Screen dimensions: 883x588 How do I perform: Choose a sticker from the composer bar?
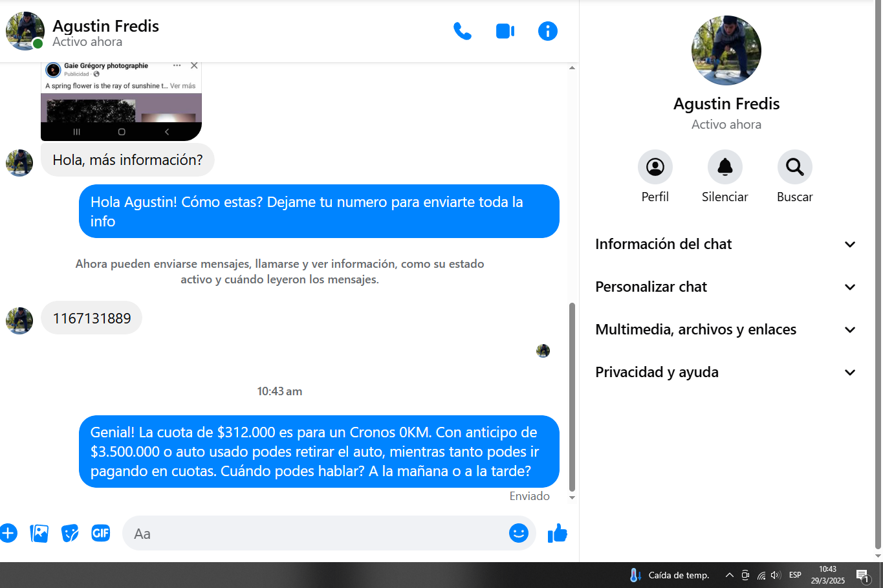point(70,533)
